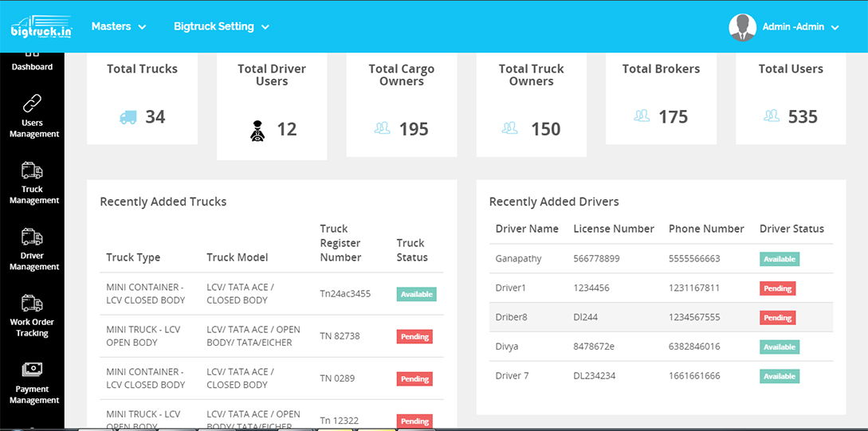Click the truck icon in Total Trucks

coord(128,117)
